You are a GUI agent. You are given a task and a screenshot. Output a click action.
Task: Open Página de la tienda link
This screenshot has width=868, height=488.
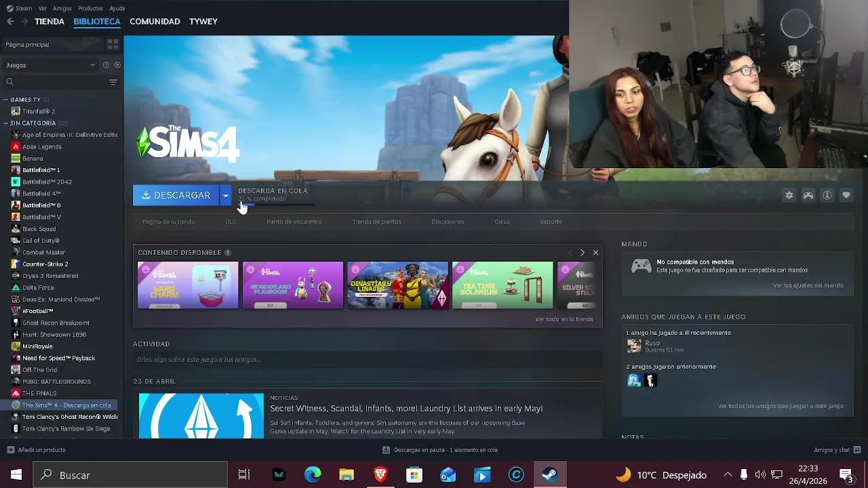pyautogui.click(x=169, y=222)
